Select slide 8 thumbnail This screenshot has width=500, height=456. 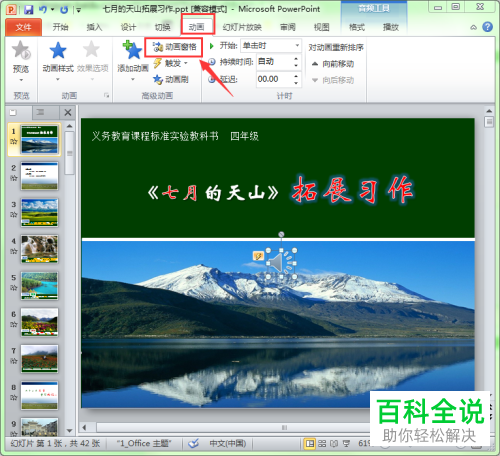pyautogui.click(x=39, y=396)
